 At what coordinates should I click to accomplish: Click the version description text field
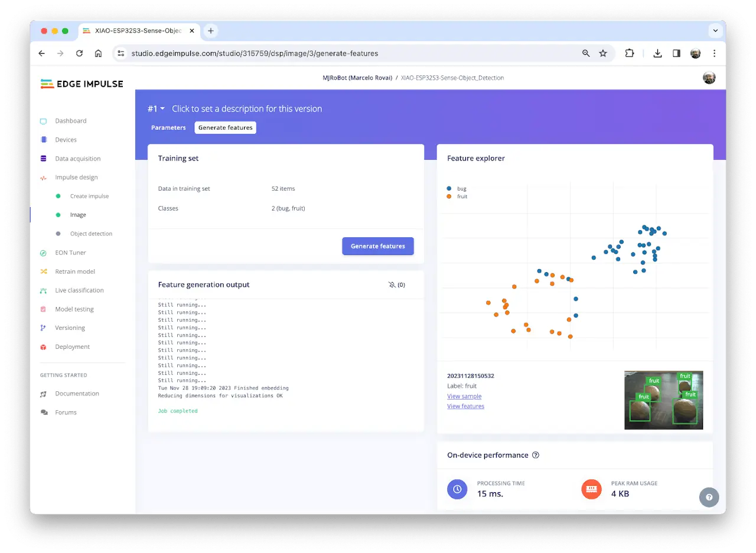(x=247, y=109)
